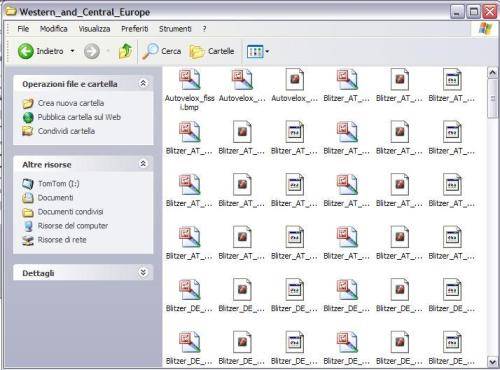Viewport: 500px width, 370px height.
Task: Open the Preferiti menu
Action: (x=135, y=29)
